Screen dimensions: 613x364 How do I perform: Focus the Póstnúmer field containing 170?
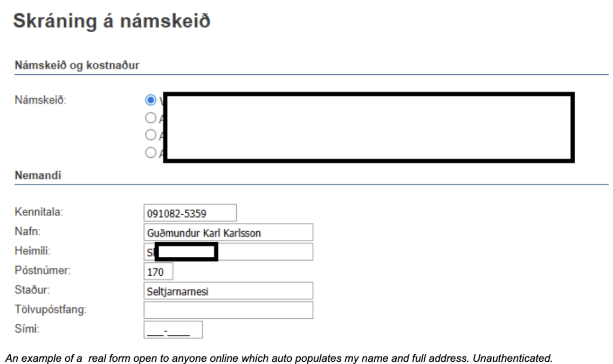pyautogui.click(x=159, y=271)
